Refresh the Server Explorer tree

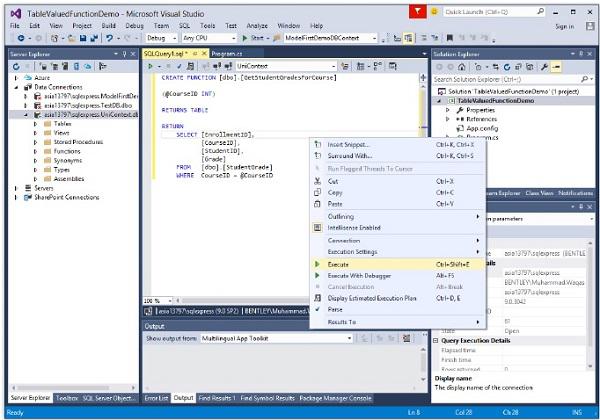point(16,67)
